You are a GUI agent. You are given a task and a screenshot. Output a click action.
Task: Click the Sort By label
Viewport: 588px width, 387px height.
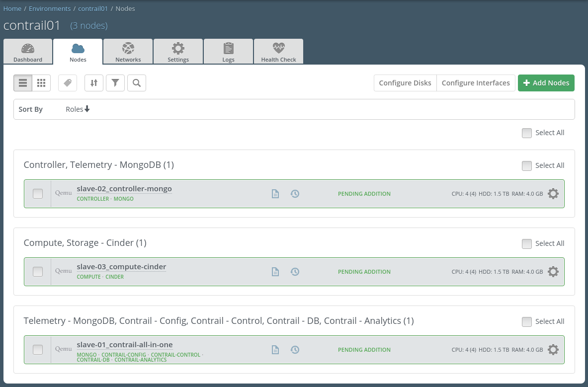[30, 109]
